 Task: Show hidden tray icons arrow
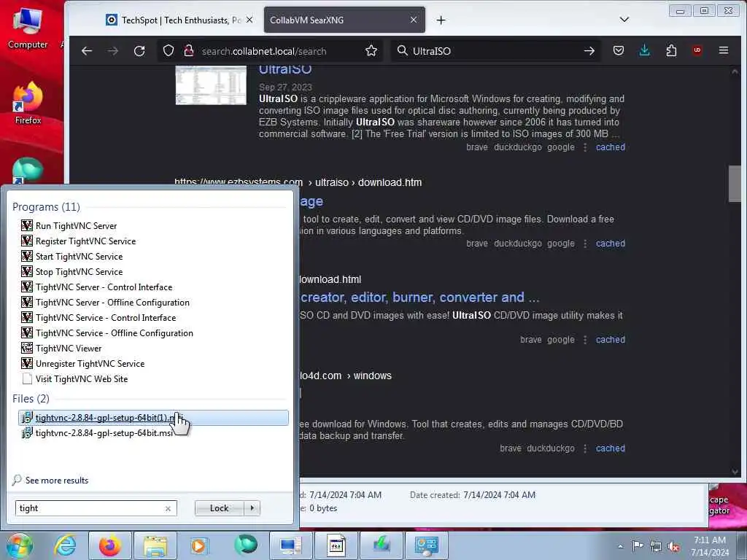pos(620,546)
